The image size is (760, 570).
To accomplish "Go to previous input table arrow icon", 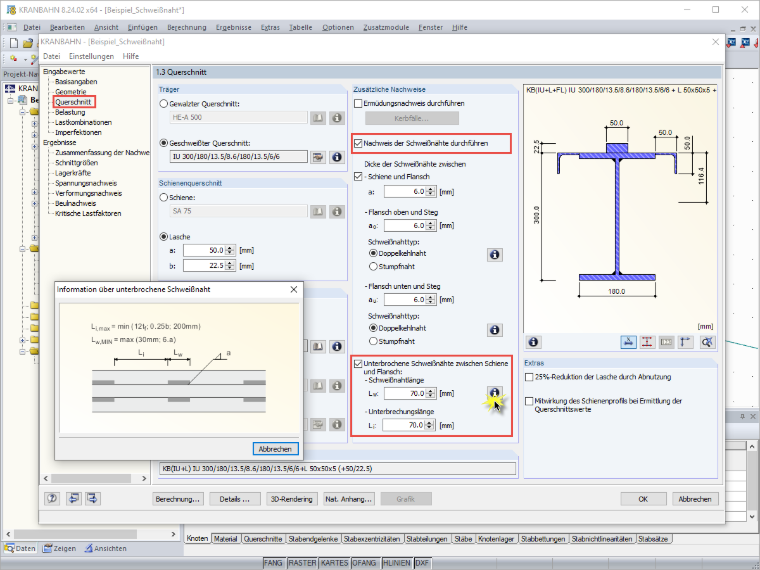I will 73,498.
